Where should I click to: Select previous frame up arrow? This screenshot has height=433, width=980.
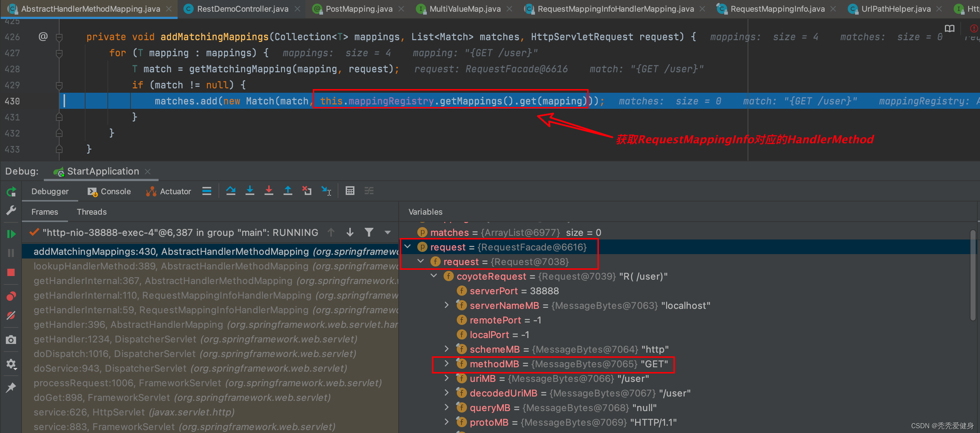pos(331,232)
